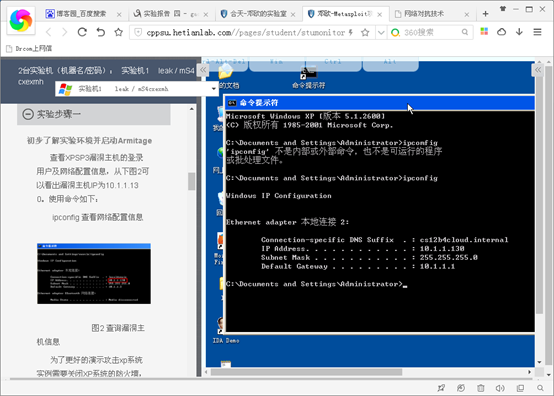Click the cloud sync icon

[501, 32]
